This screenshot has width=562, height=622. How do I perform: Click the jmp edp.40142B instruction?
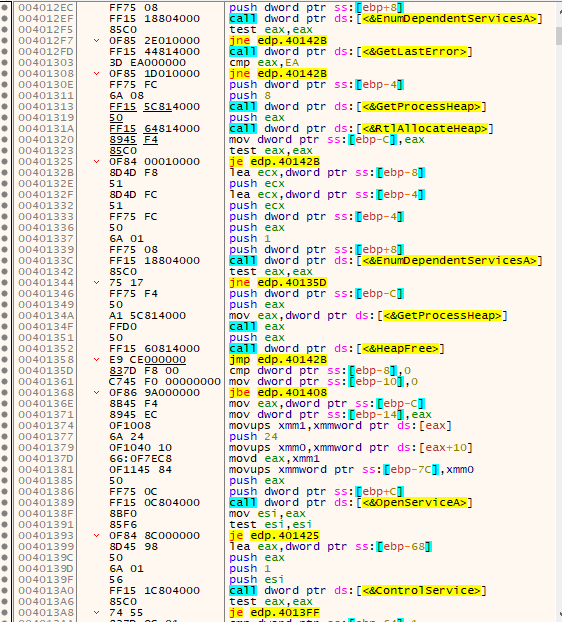(278, 359)
